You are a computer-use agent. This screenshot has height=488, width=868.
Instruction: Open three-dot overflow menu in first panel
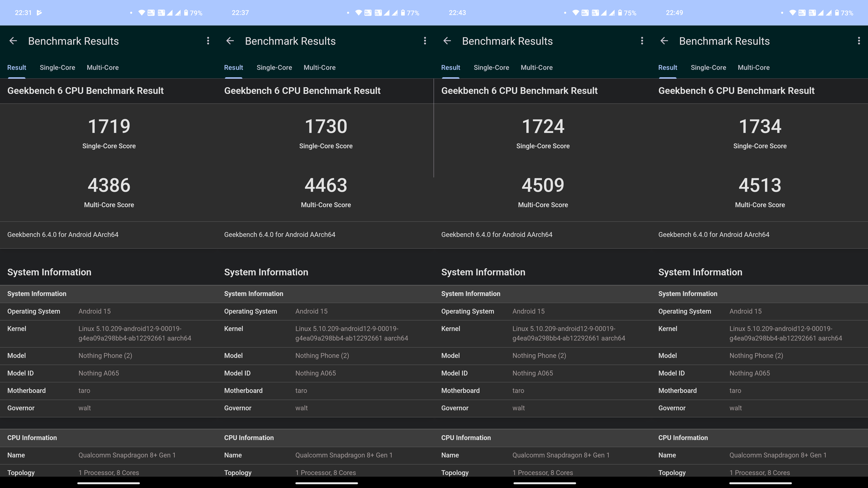pos(208,41)
